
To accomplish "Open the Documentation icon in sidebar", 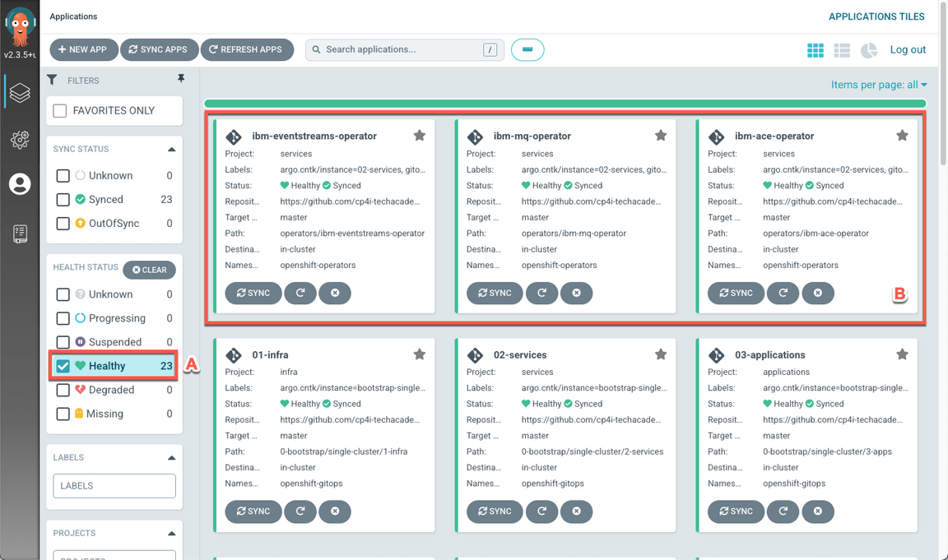I will (x=20, y=234).
